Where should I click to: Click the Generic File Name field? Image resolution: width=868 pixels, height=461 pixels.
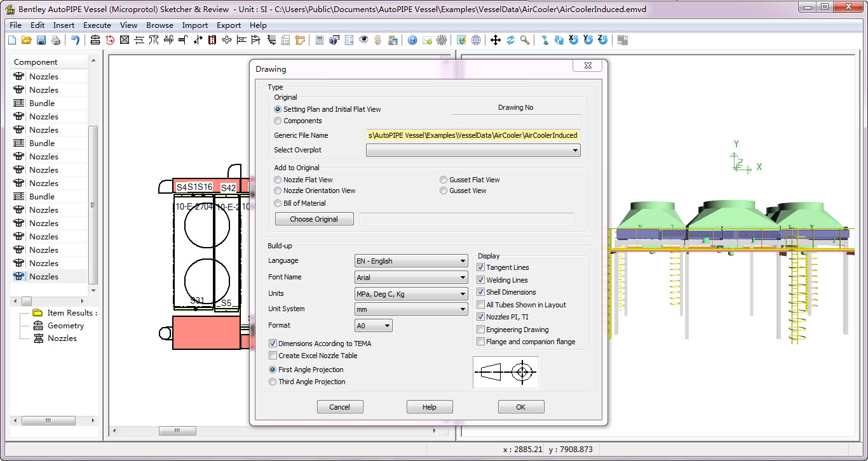click(473, 135)
